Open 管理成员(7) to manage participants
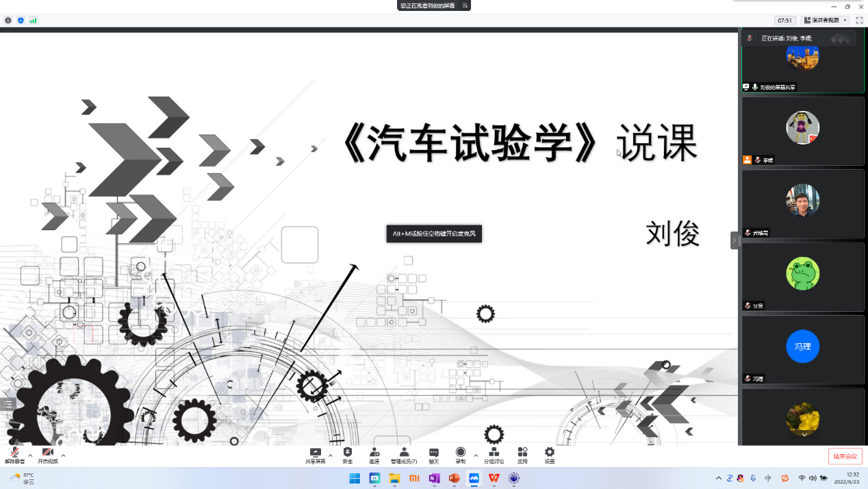Screen dimensions: 868x489 (x=403, y=454)
